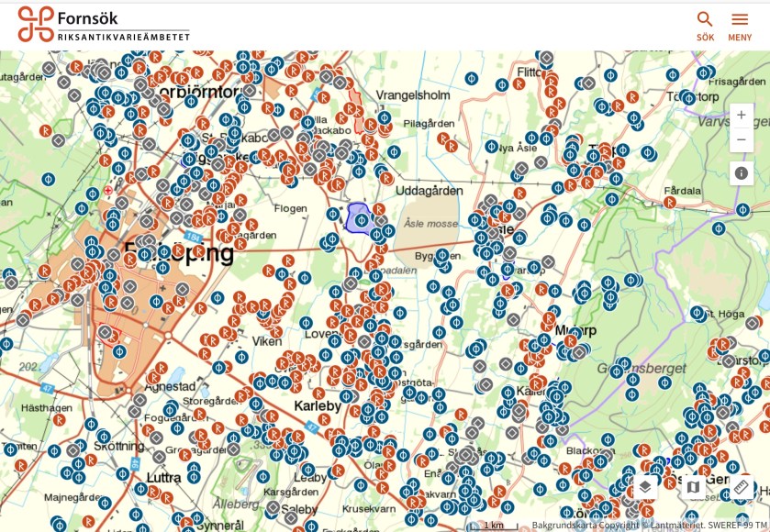Select the red rune marker at Fårdala
The image size is (770, 532).
pos(670,203)
